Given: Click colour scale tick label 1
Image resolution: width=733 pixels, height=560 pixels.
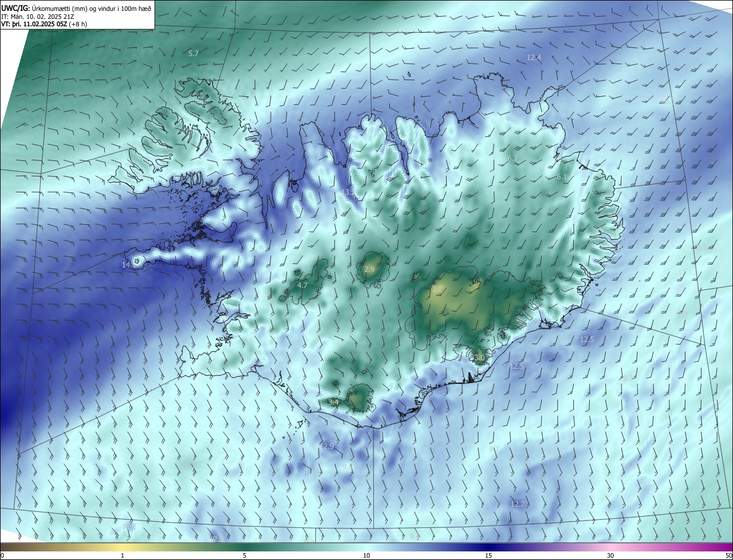Looking at the screenshot, I should pos(123,555).
